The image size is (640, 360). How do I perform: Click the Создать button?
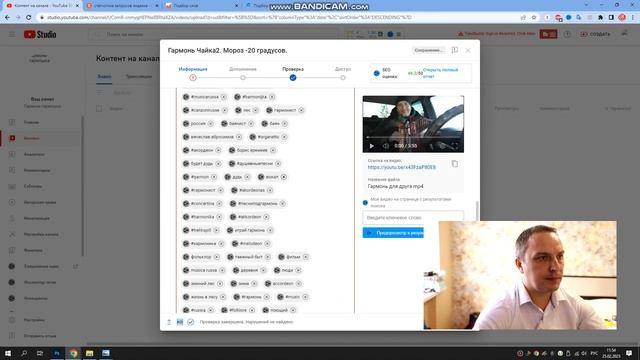[x=595, y=34]
